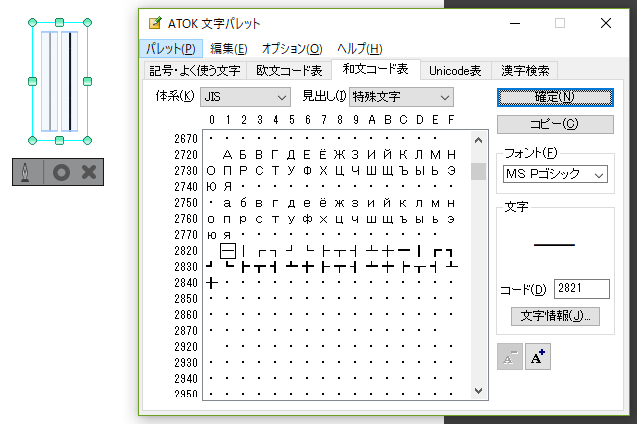Click the ATOK palette title bar icon
The image size is (637, 424).
click(x=153, y=23)
